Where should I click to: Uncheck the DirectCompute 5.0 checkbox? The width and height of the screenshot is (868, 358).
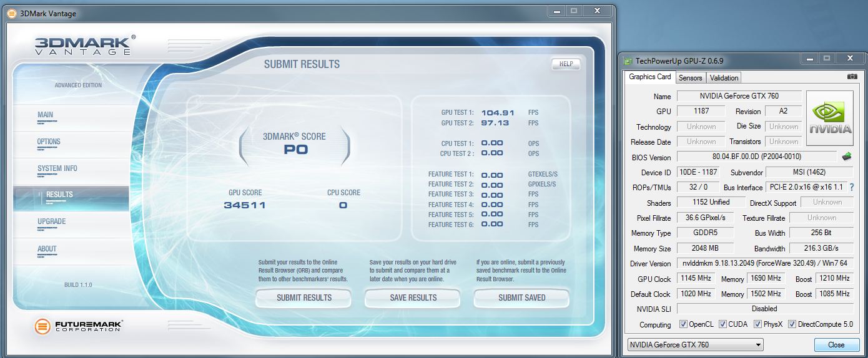(x=792, y=324)
